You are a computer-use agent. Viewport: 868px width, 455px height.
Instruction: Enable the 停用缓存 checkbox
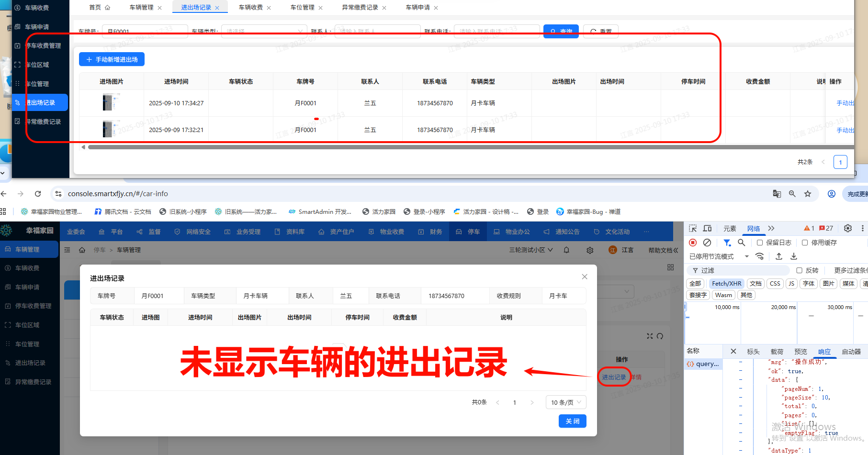805,243
